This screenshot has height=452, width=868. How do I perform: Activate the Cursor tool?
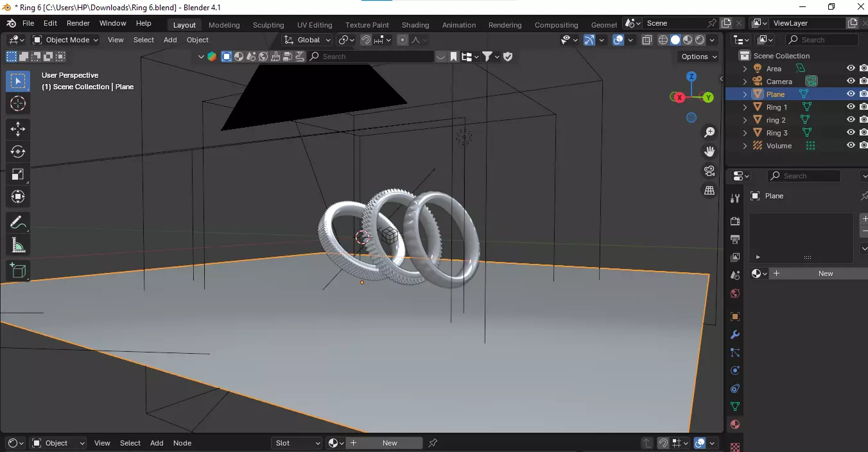(x=18, y=103)
